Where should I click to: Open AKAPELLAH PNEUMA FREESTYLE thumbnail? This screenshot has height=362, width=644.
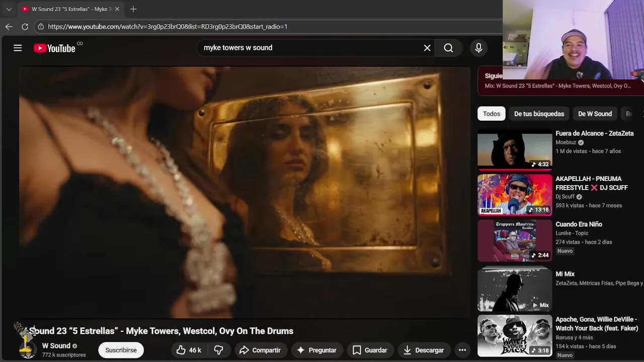(x=515, y=195)
